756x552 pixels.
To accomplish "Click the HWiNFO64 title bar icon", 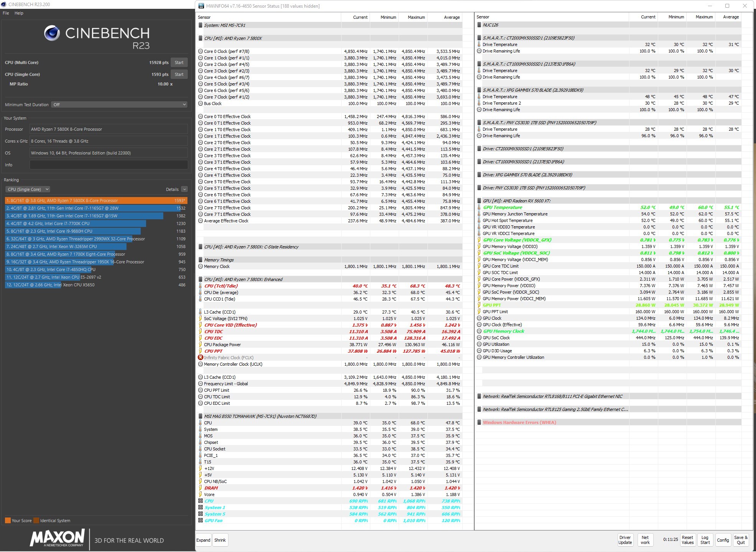I will click(202, 6).
